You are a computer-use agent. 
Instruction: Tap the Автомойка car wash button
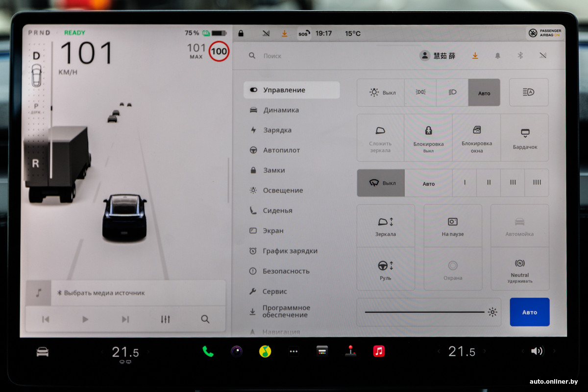[x=520, y=226]
